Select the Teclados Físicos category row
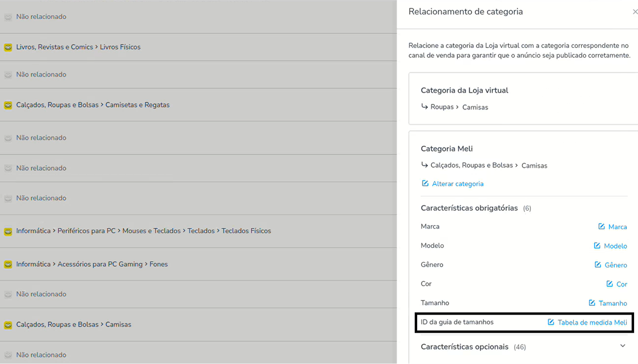 (198, 231)
